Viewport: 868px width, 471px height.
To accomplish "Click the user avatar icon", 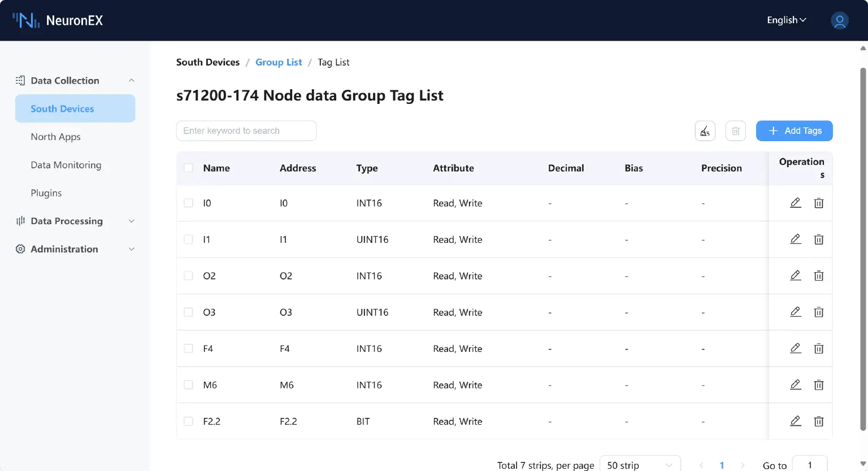I will (839, 20).
